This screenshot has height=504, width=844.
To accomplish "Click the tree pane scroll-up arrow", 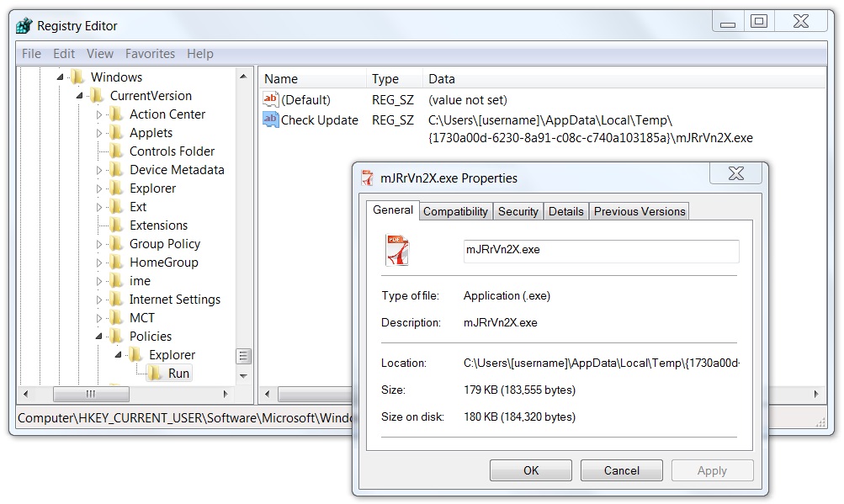I will [243, 77].
